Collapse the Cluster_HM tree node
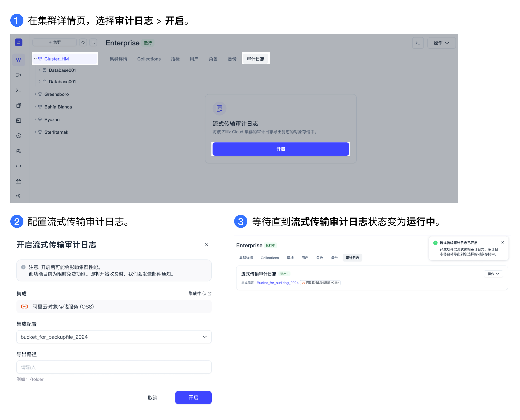This screenshot has width=520, height=420. [35, 59]
